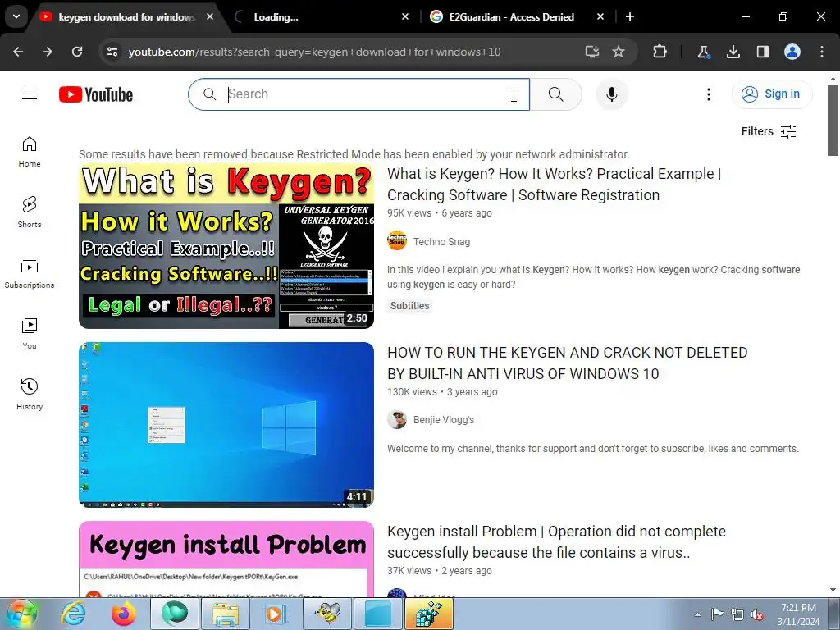
Task: Open the Extensions puzzle icon
Action: pos(660,52)
